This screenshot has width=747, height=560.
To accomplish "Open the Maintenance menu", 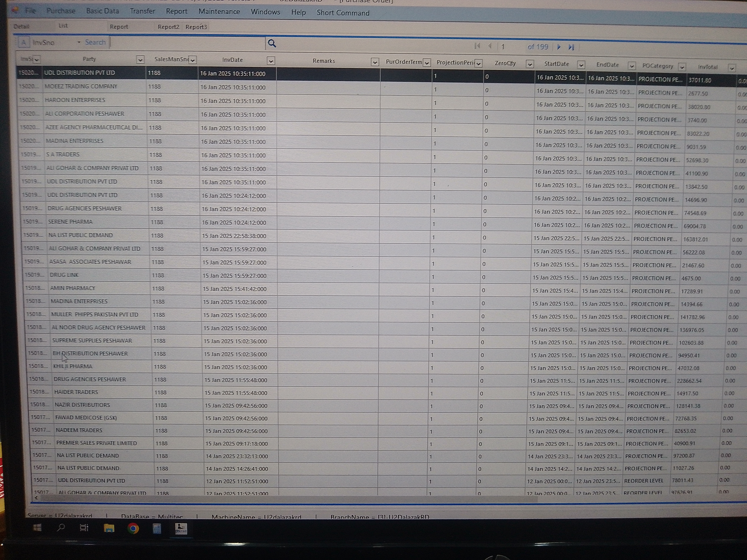I will 219,12.
